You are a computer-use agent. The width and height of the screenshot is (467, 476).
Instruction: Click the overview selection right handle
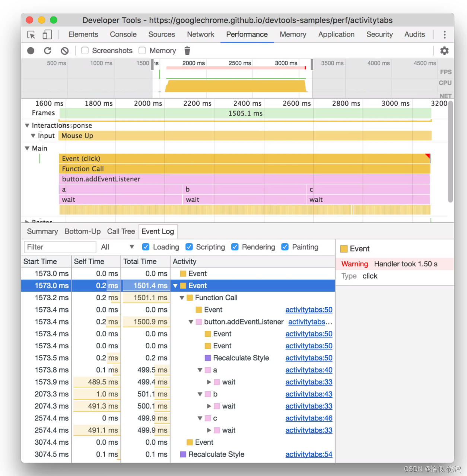312,64
